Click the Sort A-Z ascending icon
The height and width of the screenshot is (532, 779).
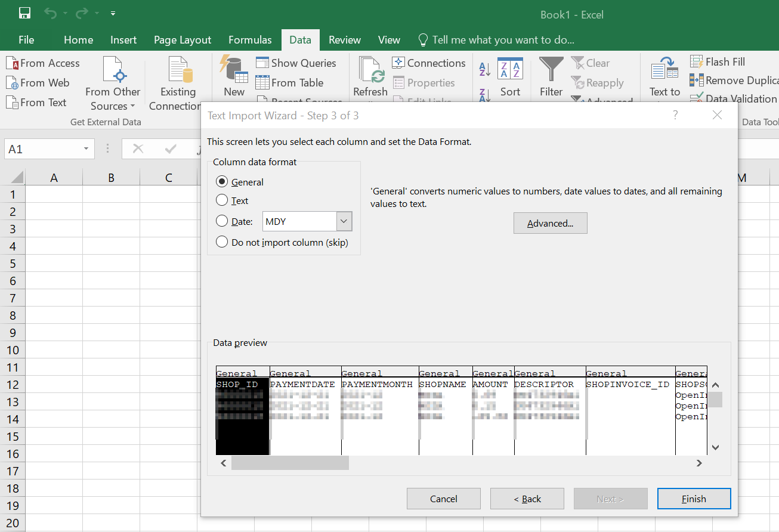485,69
